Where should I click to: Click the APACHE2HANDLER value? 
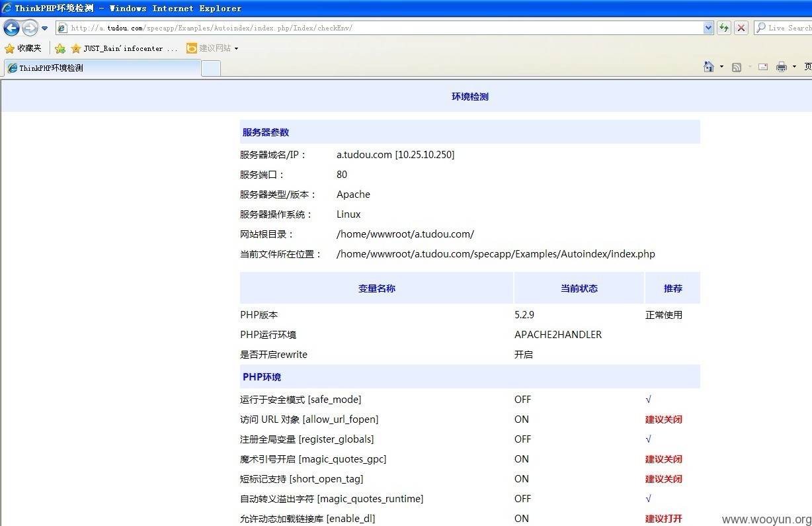(x=558, y=335)
